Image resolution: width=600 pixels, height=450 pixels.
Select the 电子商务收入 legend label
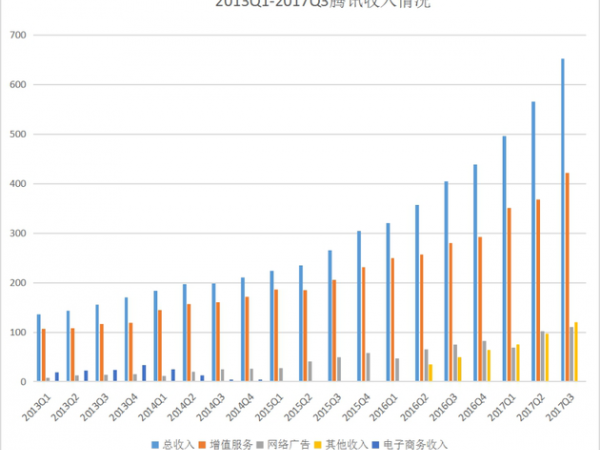tap(415, 445)
